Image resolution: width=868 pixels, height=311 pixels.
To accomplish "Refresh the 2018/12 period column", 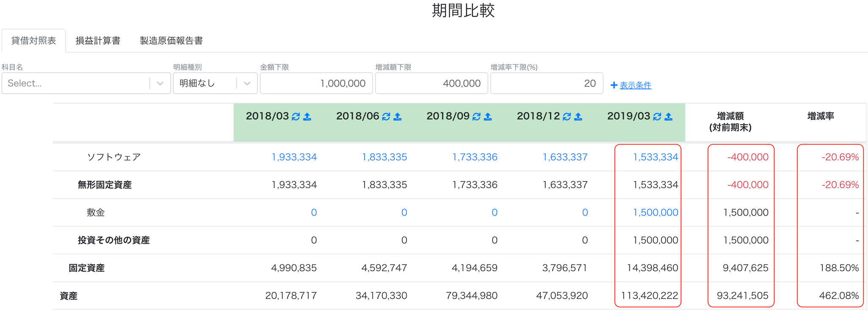I will (x=567, y=117).
